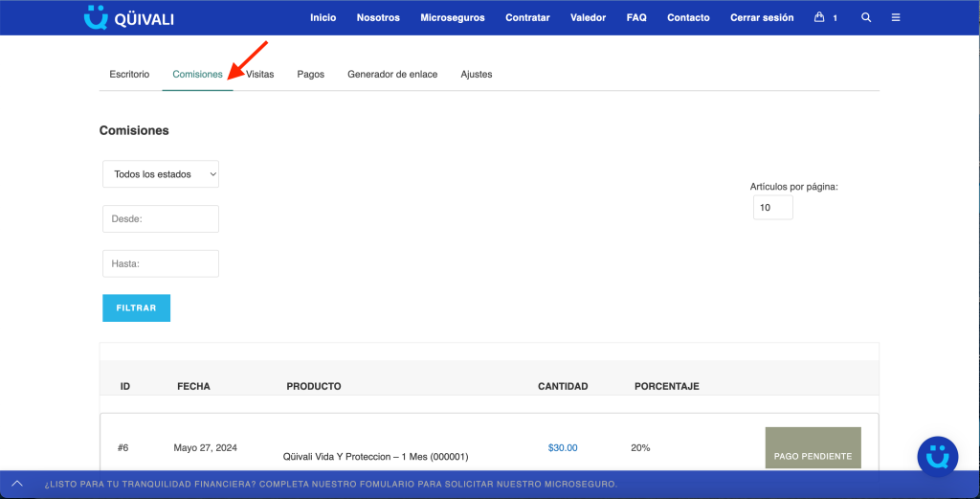Open Microseguros in the top navigation
This screenshot has height=499, width=980.
tap(453, 17)
